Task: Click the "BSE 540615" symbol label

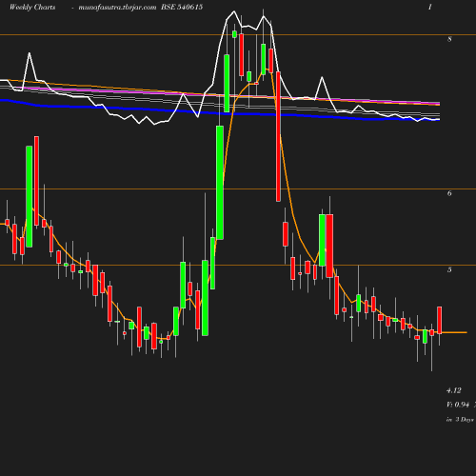Action: click(x=182, y=7)
